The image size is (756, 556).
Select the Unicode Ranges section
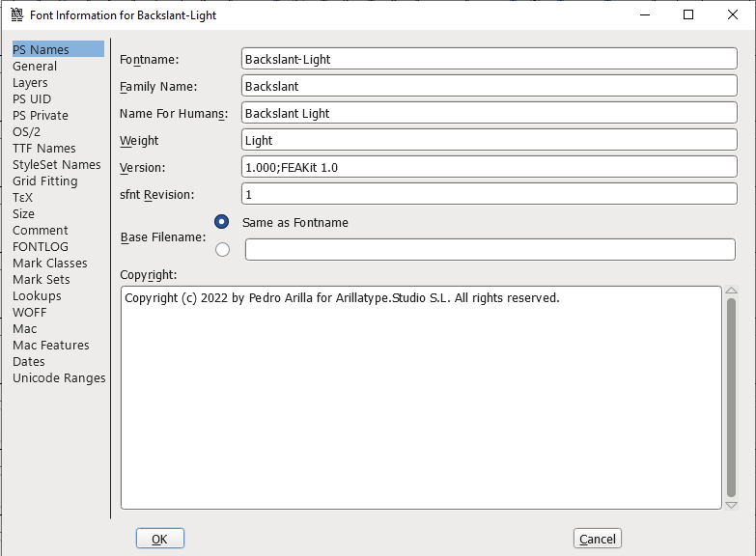[59, 378]
